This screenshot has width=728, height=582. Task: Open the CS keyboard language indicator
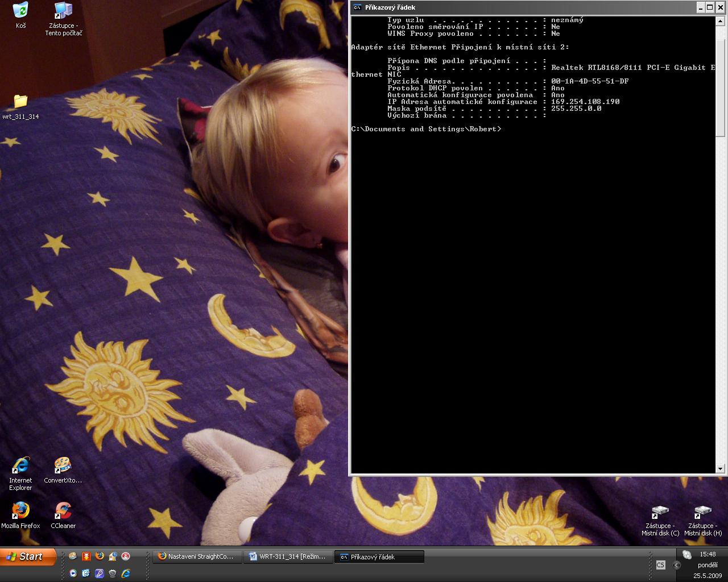(660, 565)
